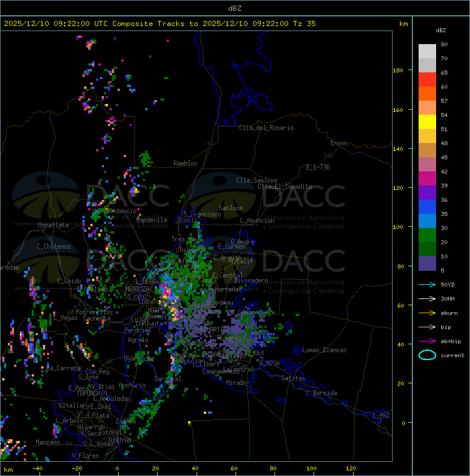Click the 'L_Asuncion' place label
Viewport: 470px width, 476px height.
(257, 220)
